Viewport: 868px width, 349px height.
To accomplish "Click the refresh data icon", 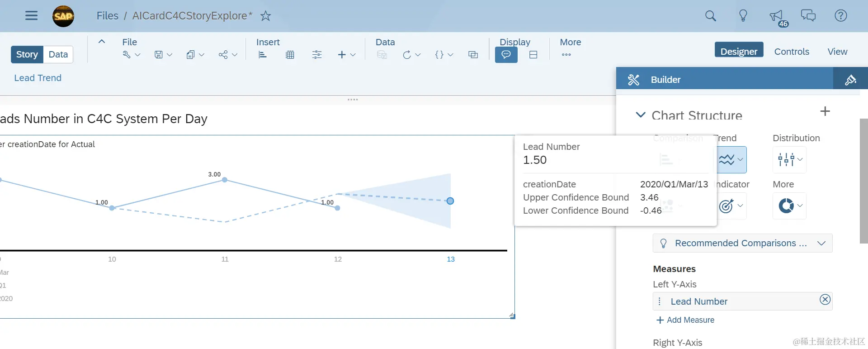I will [x=407, y=55].
